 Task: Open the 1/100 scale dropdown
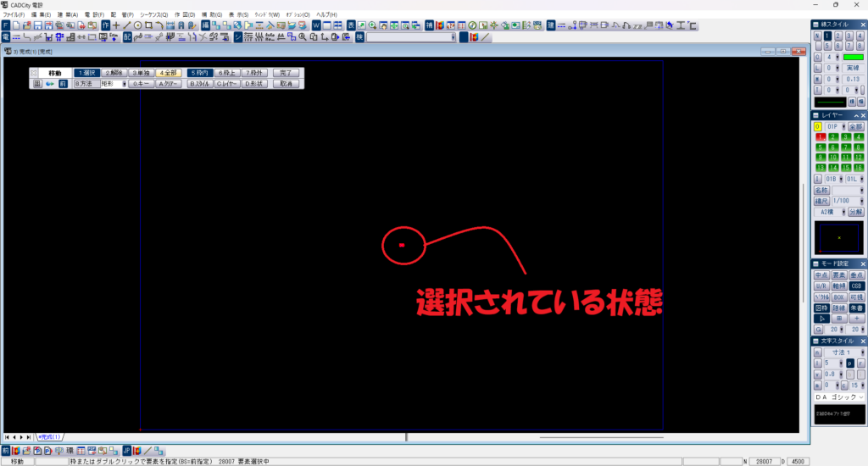pos(848,201)
